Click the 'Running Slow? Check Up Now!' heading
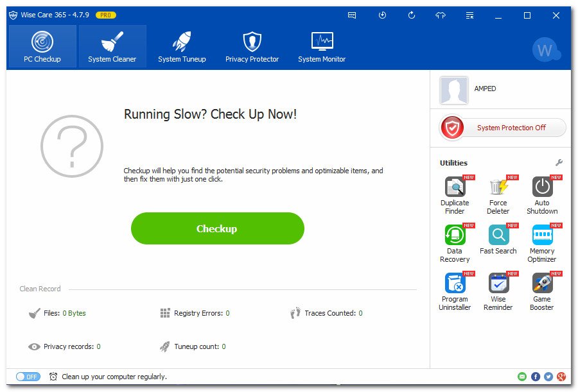This screenshot has height=392, width=578. (x=210, y=114)
